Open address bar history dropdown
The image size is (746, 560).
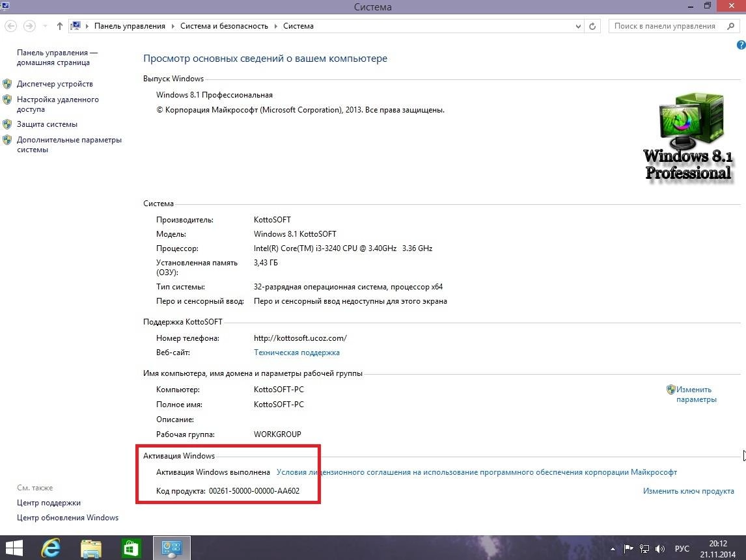[x=578, y=26]
